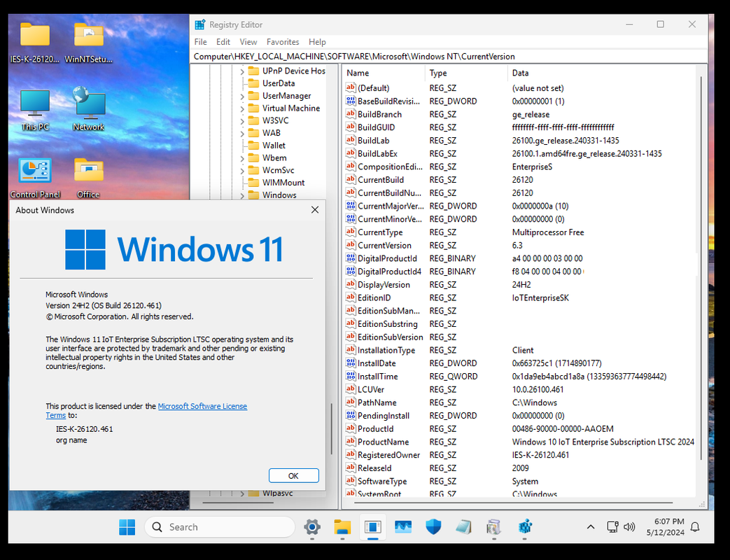Open the Microsoft Software License link
Viewport: 730px width, 560px height.
202,406
